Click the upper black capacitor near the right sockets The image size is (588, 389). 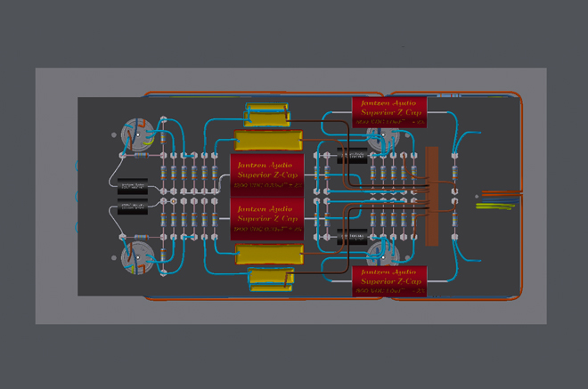click(x=352, y=155)
